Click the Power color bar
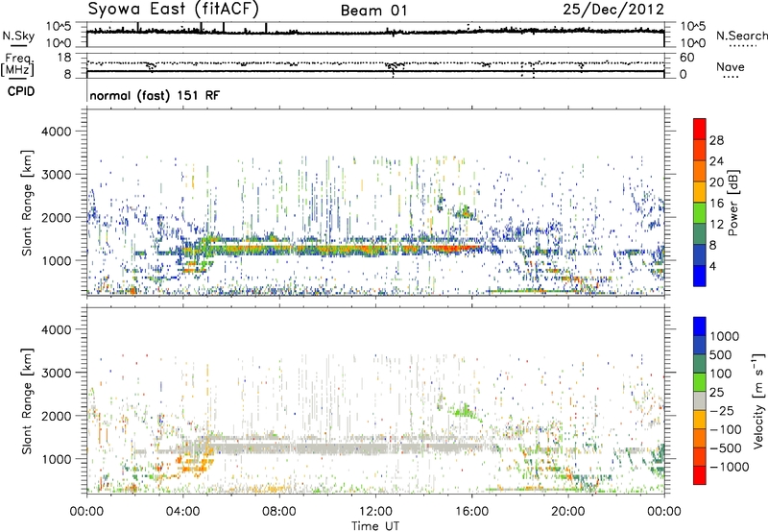The width and height of the screenshot is (768, 532). (700, 203)
